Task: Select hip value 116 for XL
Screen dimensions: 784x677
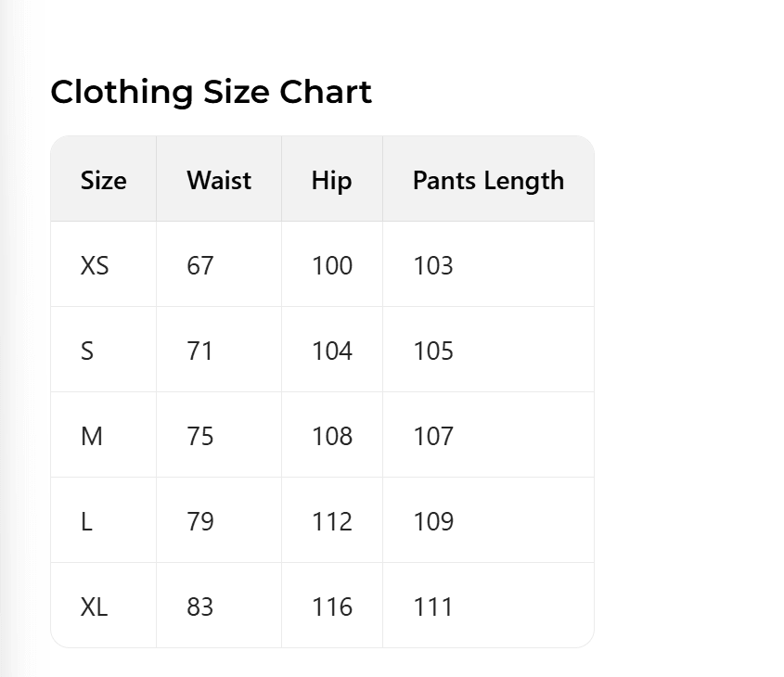Action: click(332, 607)
